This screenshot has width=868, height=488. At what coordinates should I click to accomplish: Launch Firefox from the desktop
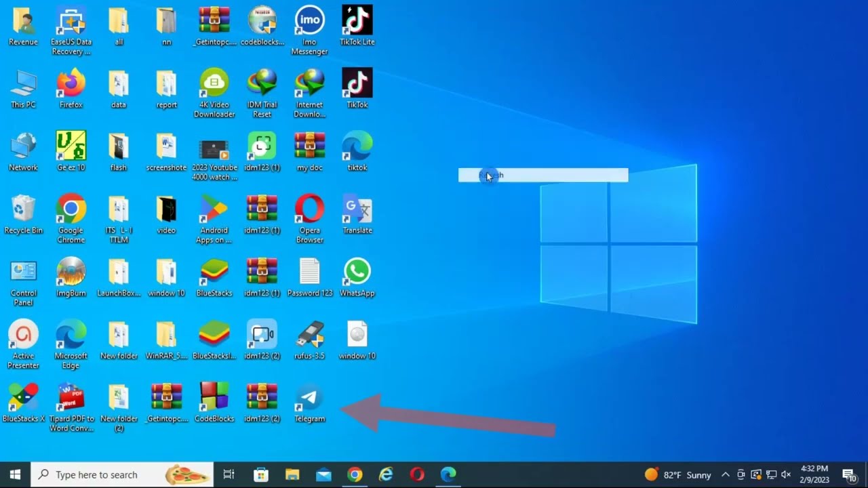[x=71, y=89]
